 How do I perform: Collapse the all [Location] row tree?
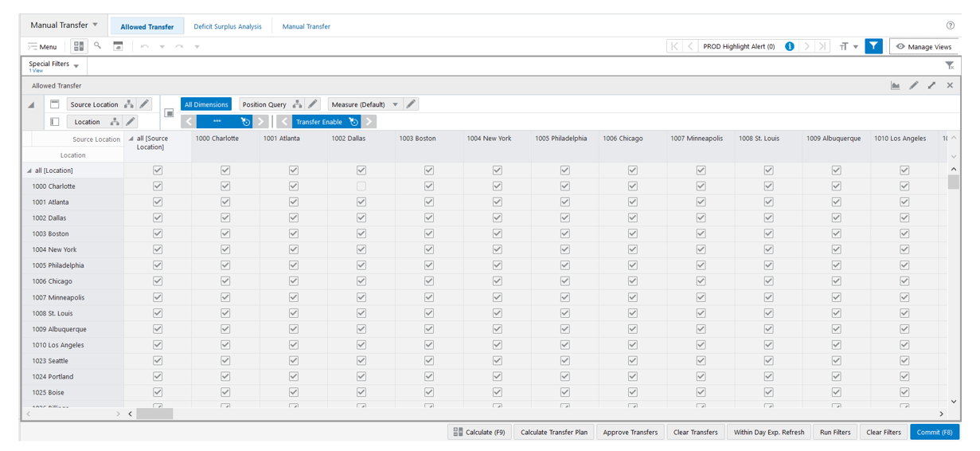pyautogui.click(x=29, y=171)
